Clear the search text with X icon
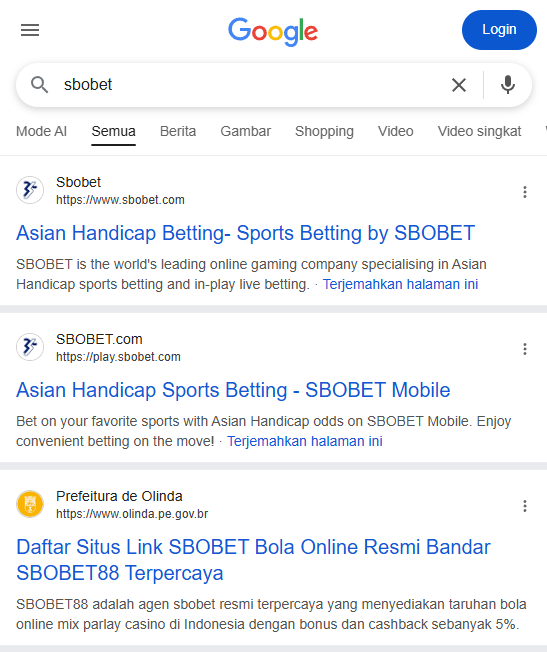 (459, 85)
